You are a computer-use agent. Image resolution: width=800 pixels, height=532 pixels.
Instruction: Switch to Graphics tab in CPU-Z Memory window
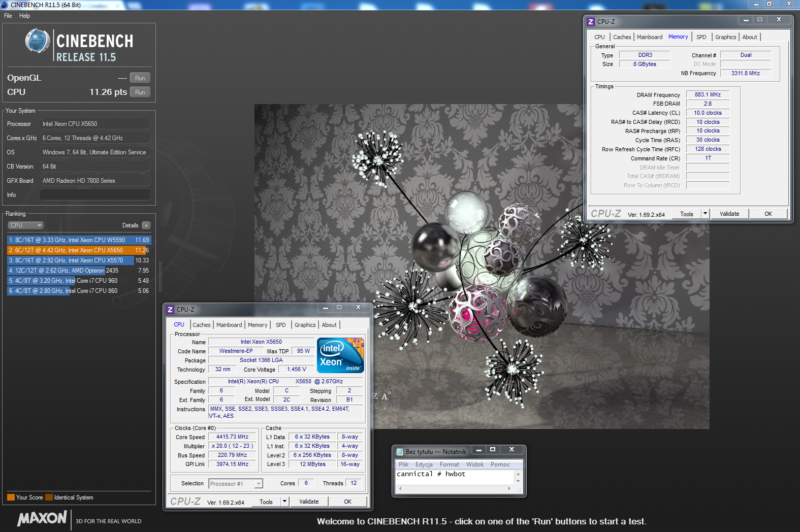coord(725,37)
